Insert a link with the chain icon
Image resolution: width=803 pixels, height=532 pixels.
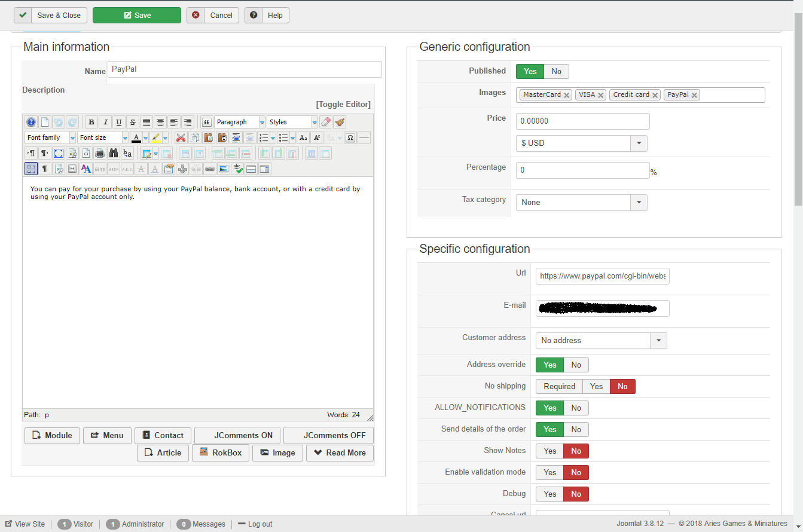click(x=210, y=169)
